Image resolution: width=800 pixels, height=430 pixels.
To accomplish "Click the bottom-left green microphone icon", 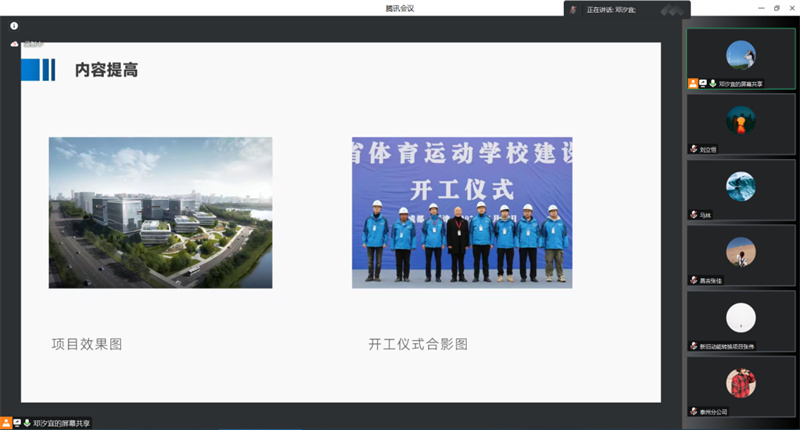I will 27,423.
